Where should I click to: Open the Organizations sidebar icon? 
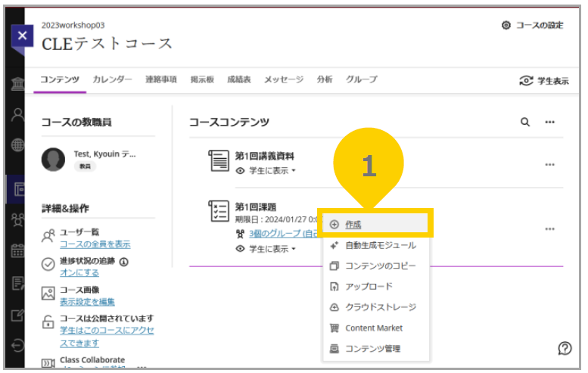click(17, 219)
